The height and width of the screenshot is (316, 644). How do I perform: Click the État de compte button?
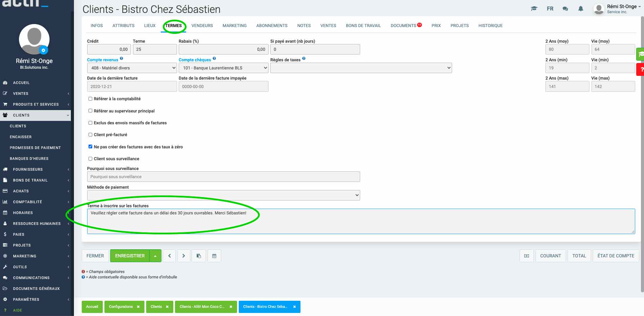pos(616,256)
